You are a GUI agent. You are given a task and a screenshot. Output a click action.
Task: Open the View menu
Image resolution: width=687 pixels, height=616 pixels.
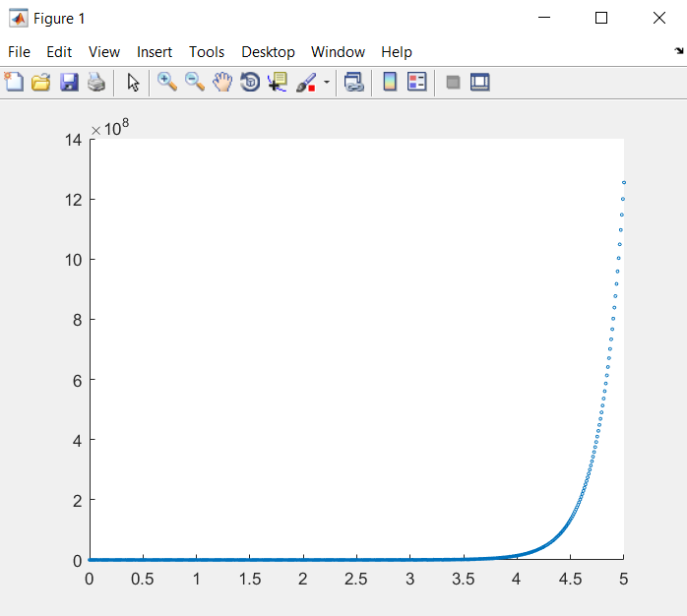104,52
